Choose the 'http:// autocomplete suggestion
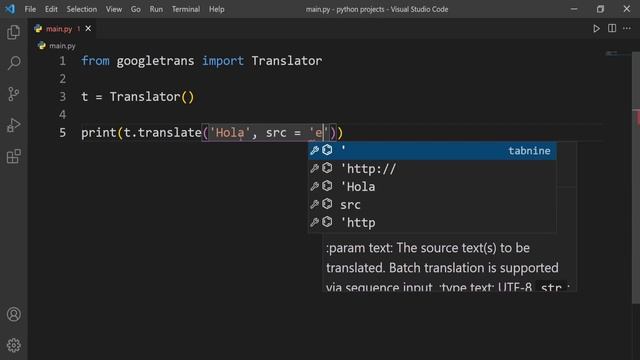The image size is (640, 360). 432,169
